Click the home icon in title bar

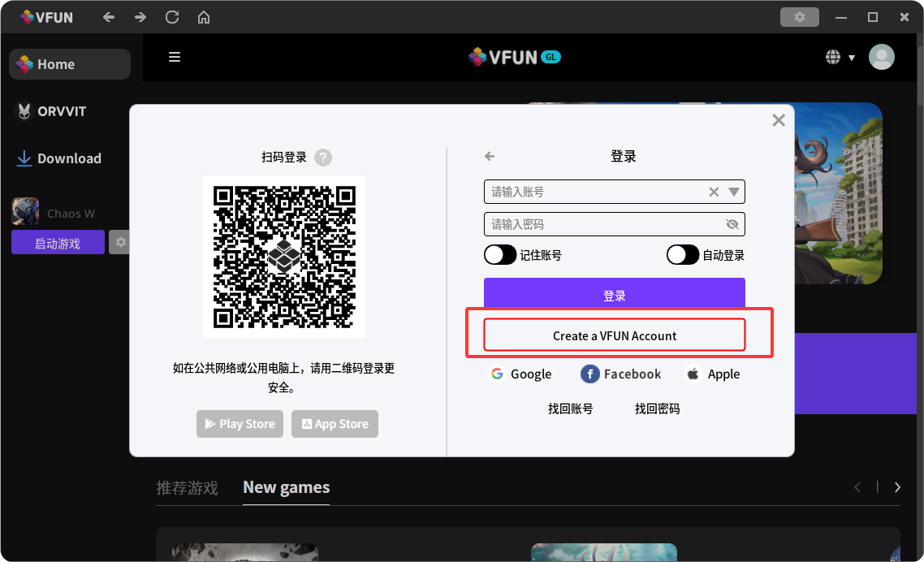(x=204, y=17)
